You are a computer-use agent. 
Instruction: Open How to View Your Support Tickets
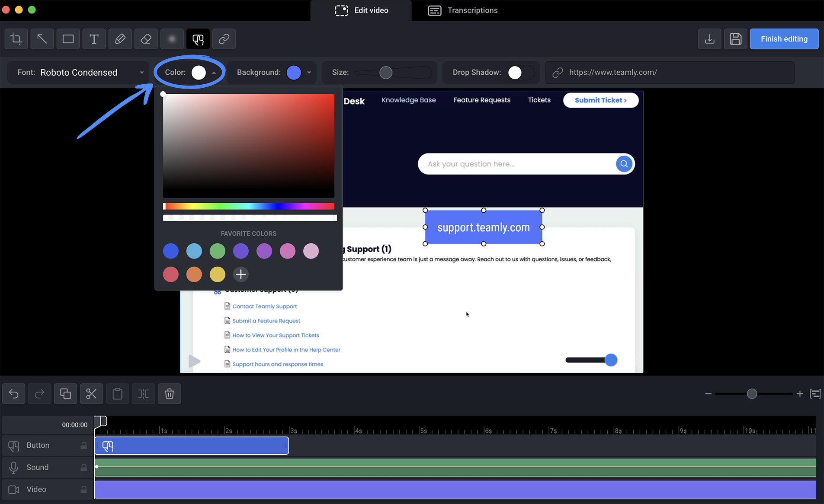click(x=276, y=335)
